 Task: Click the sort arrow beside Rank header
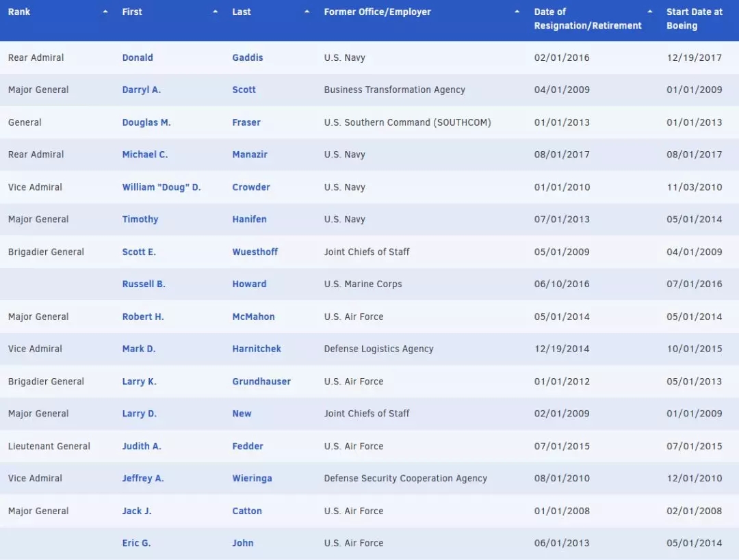coord(105,12)
